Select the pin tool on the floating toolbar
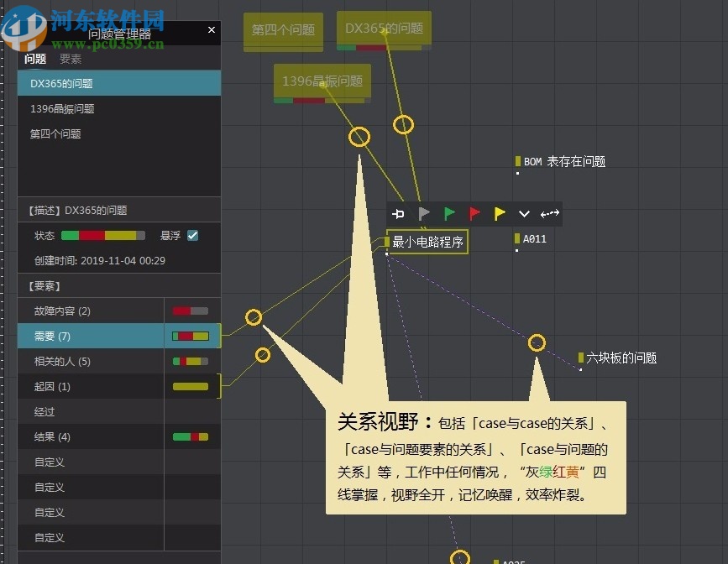 399,213
